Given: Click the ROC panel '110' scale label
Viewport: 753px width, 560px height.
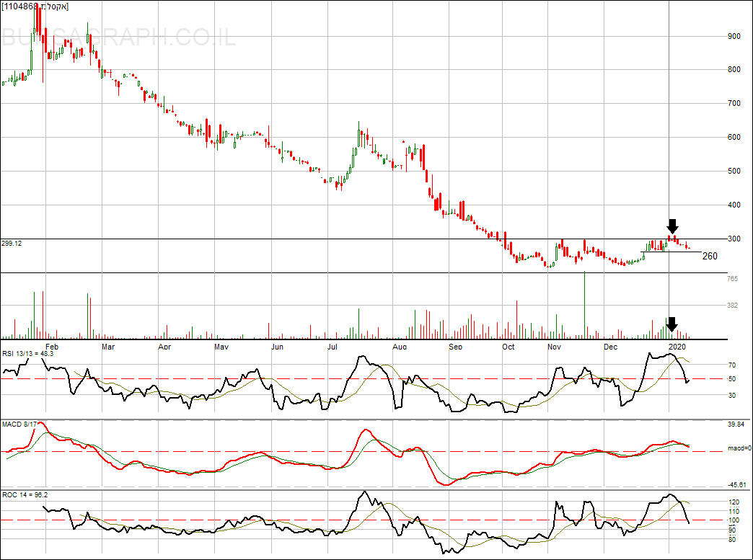Looking at the screenshot, I should pos(734,512).
